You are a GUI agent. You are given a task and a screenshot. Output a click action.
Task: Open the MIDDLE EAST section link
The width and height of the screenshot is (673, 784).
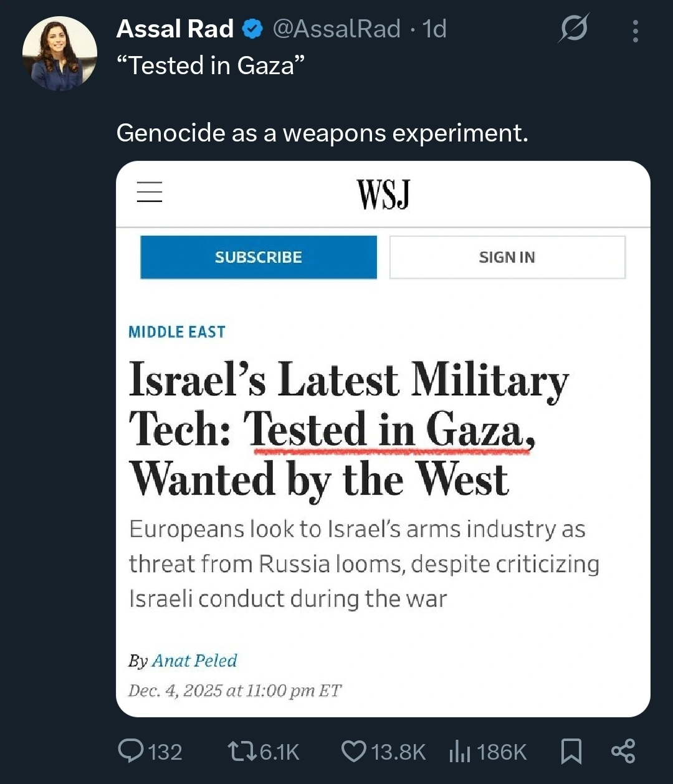pyautogui.click(x=177, y=332)
